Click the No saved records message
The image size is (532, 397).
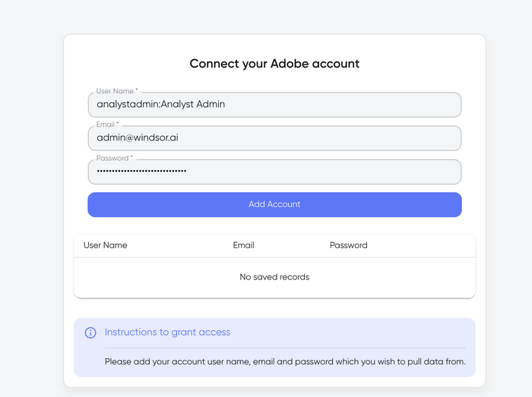click(x=274, y=277)
